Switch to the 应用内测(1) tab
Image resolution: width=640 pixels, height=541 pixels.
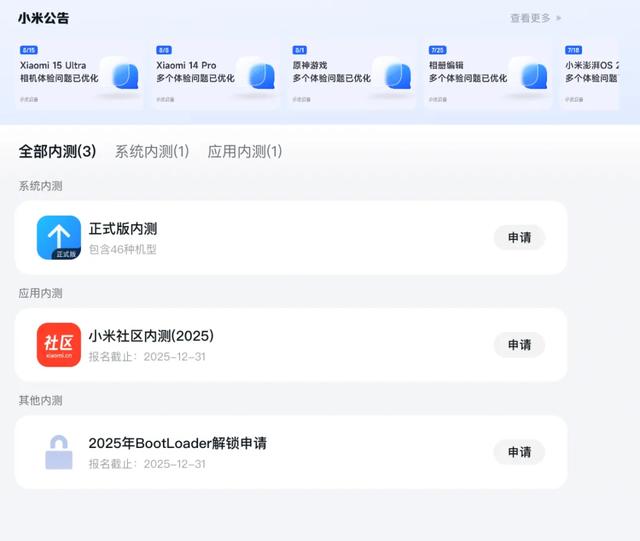(244, 151)
